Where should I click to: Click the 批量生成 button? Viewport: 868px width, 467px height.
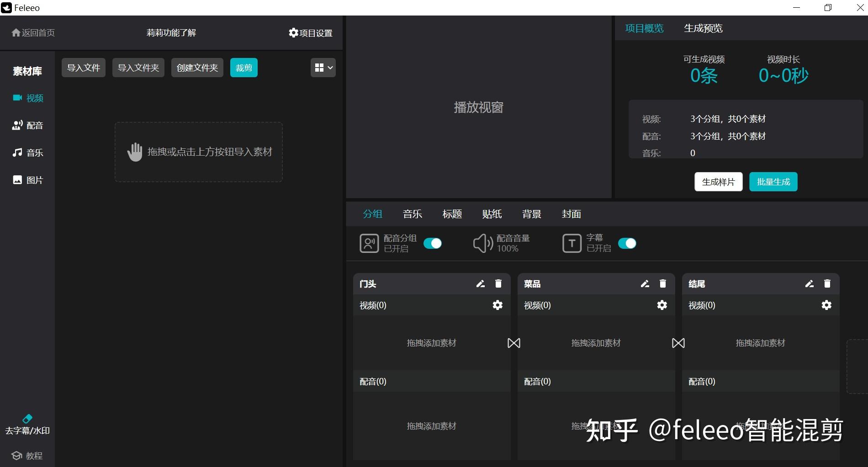click(773, 181)
